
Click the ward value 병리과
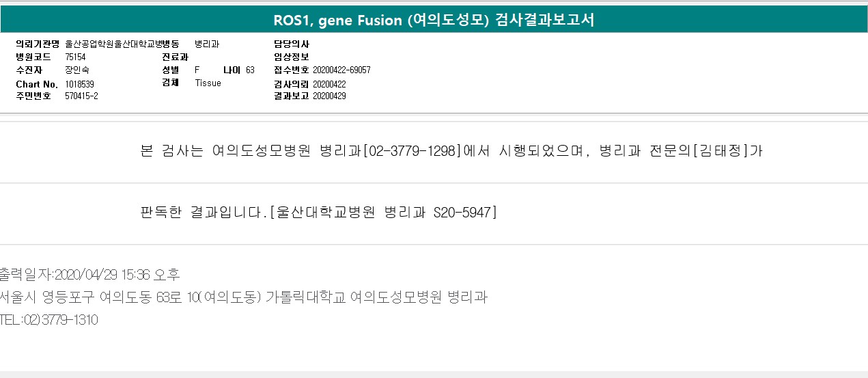tap(207, 44)
